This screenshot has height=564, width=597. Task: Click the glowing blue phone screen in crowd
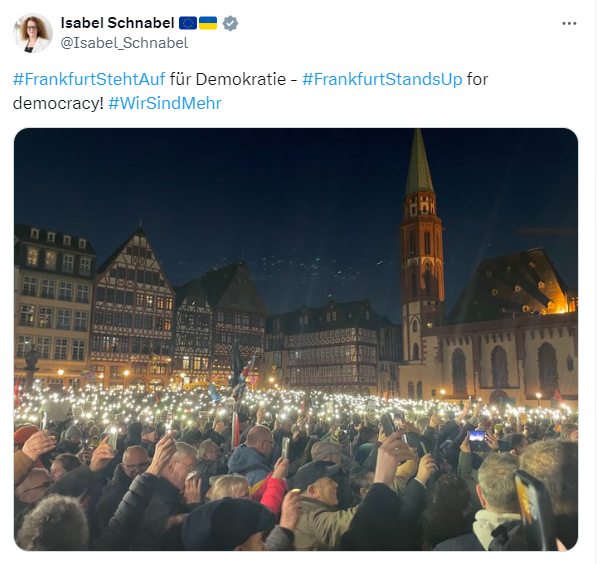click(x=477, y=436)
